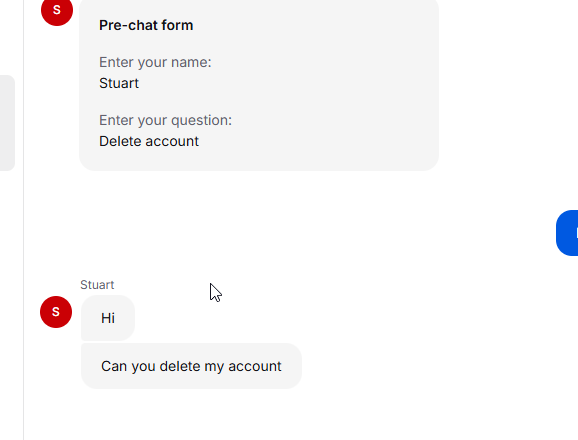Click the Stuart sender name above Hi
The width and height of the screenshot is (578, 440).
[x=97, y=285]
